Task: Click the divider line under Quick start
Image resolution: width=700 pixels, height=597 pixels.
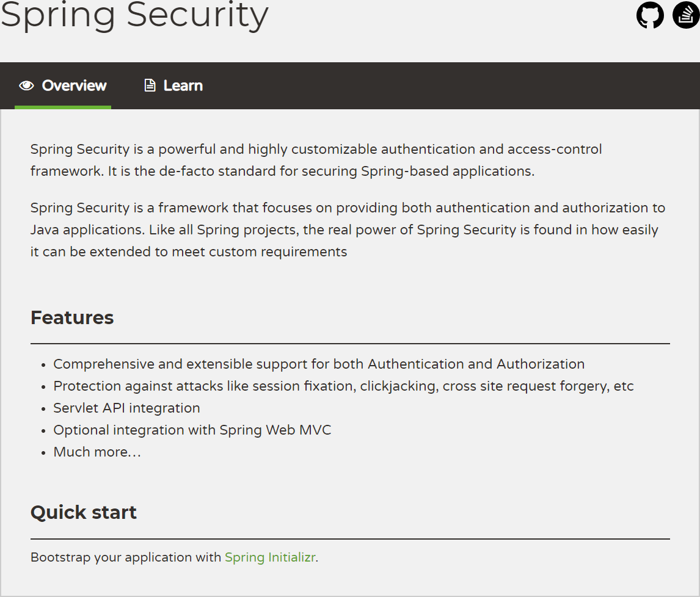Action: point(350,539)
